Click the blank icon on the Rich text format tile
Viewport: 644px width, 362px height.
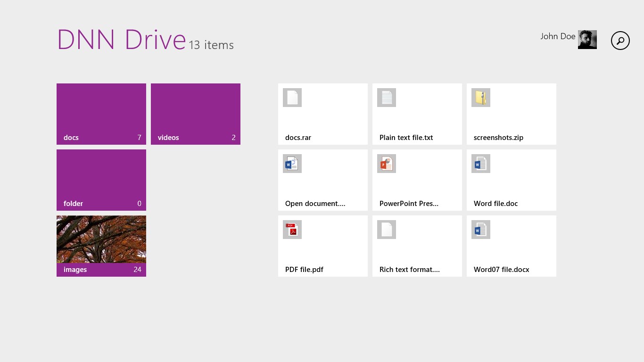[387, 230]
